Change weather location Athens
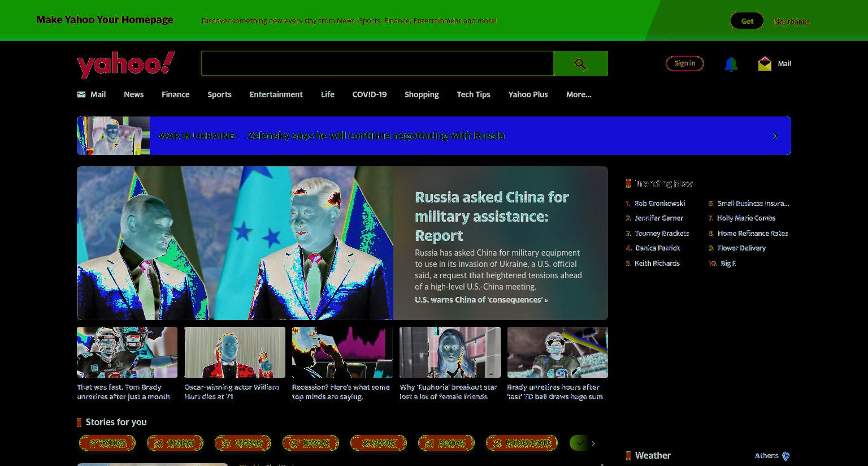Screen dimensions: 868x466 pyautogui.click(x=766, y=456)
